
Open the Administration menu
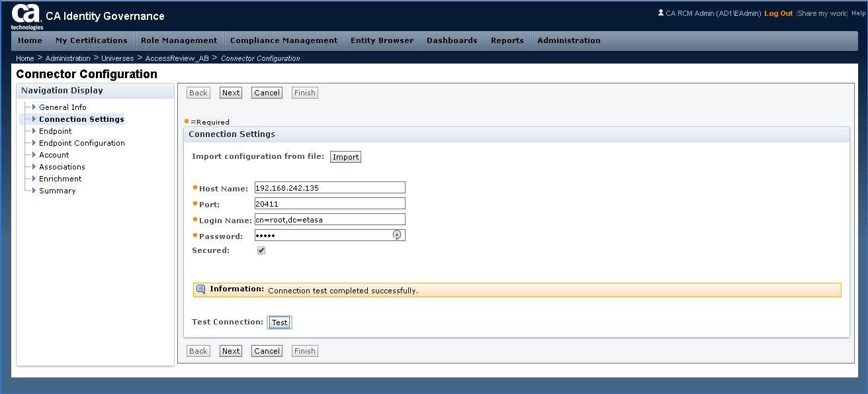(x=569, y=40)
